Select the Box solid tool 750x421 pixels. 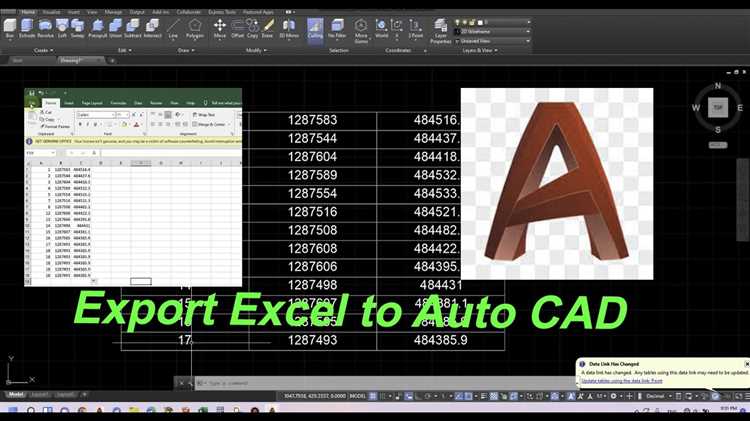tap(10, 28)
